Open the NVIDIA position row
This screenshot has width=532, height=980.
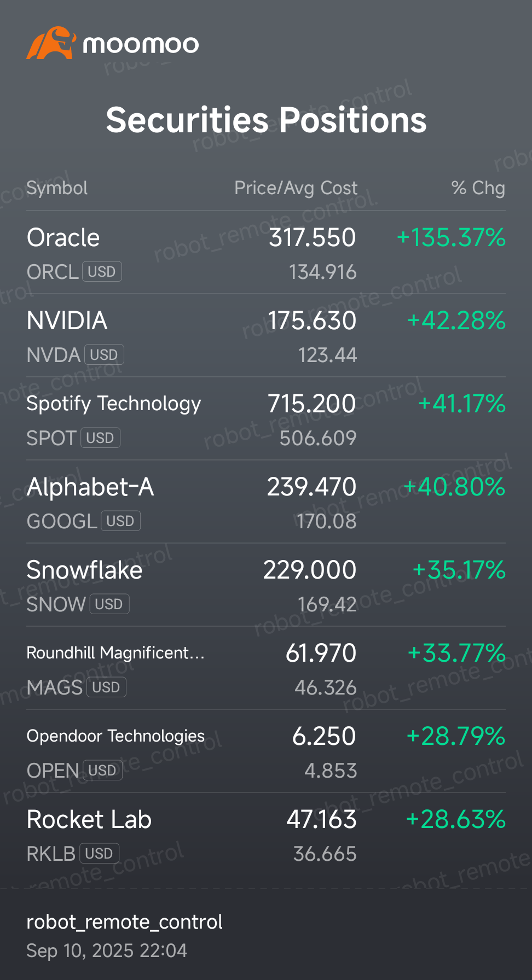pos(266,336)
